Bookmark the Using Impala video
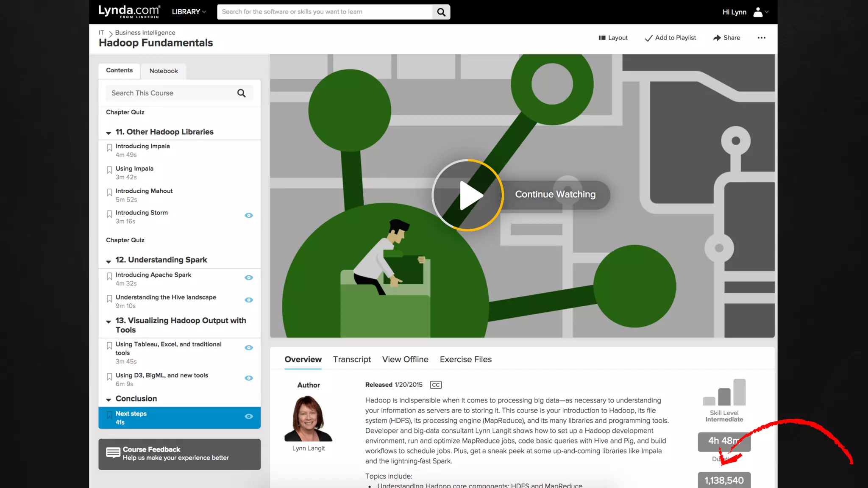The image size is (868, 488). coord(109,170)
